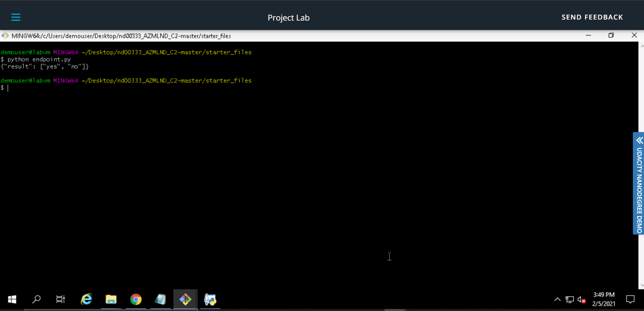Open File Explorer from taskbar

coord(111,299)
